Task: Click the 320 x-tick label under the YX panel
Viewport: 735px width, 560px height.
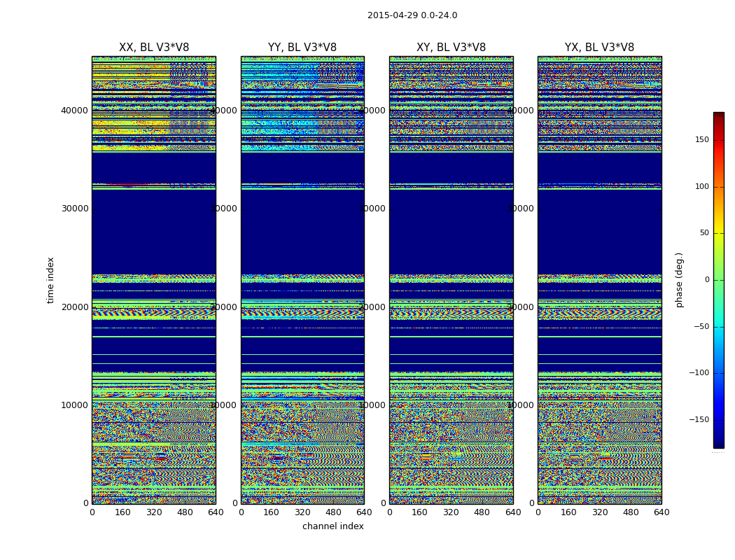Action: 600,512
